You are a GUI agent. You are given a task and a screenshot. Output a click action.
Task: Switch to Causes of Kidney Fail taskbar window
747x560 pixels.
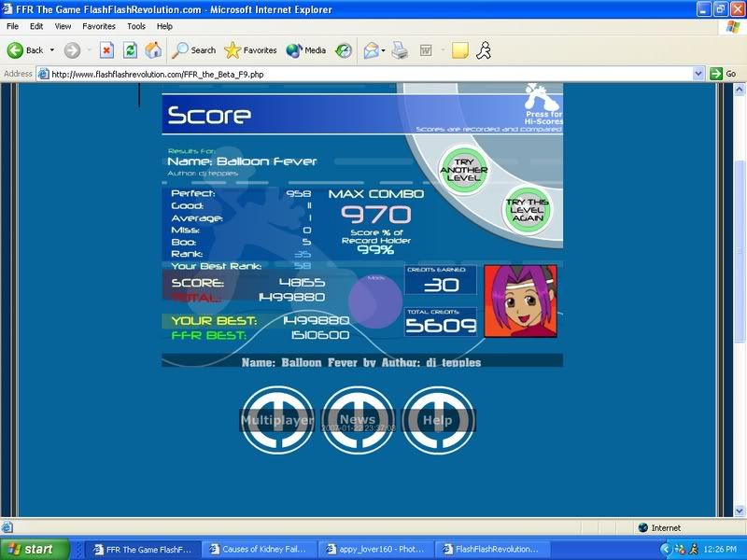coord(259,549)
